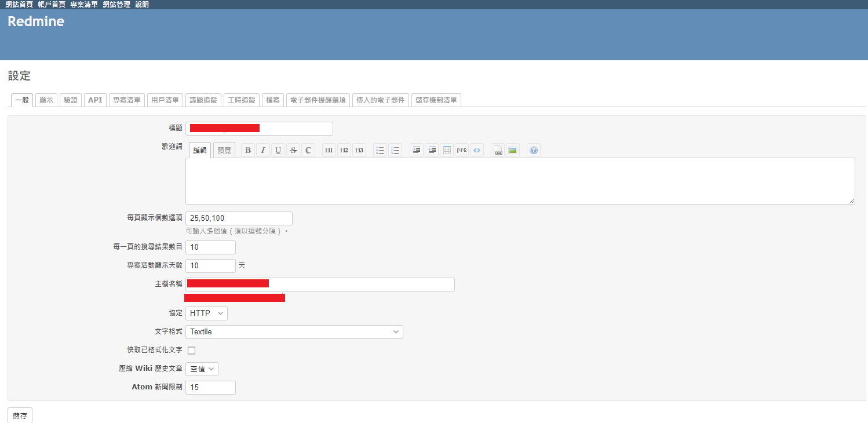
Task: Open the 檔案 settings tab
Action: [x=273, y=100]
